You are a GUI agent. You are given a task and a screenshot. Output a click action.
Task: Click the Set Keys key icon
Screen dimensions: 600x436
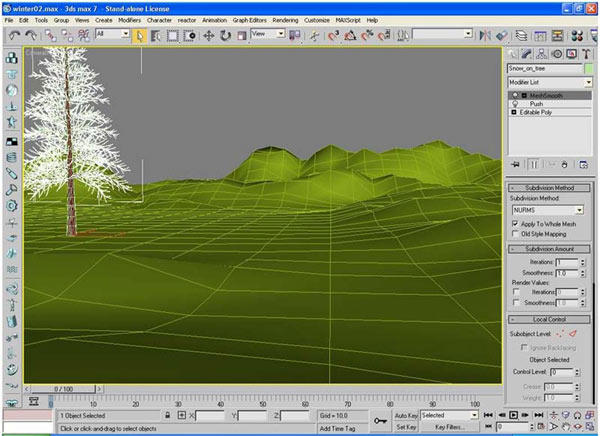click(380, 420)
